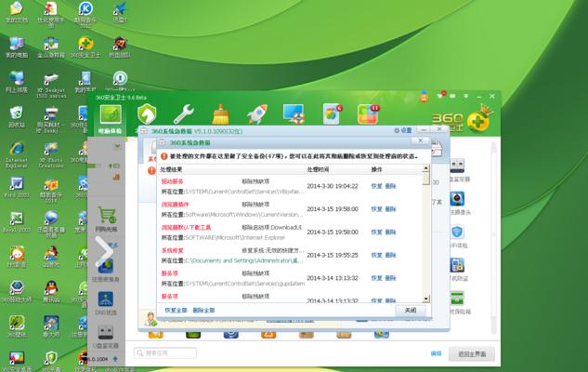588x372 pixels.
Task: Open 回收站 recycle bin desktop icon
Action: pyautogui.click(x=16, y=116)
